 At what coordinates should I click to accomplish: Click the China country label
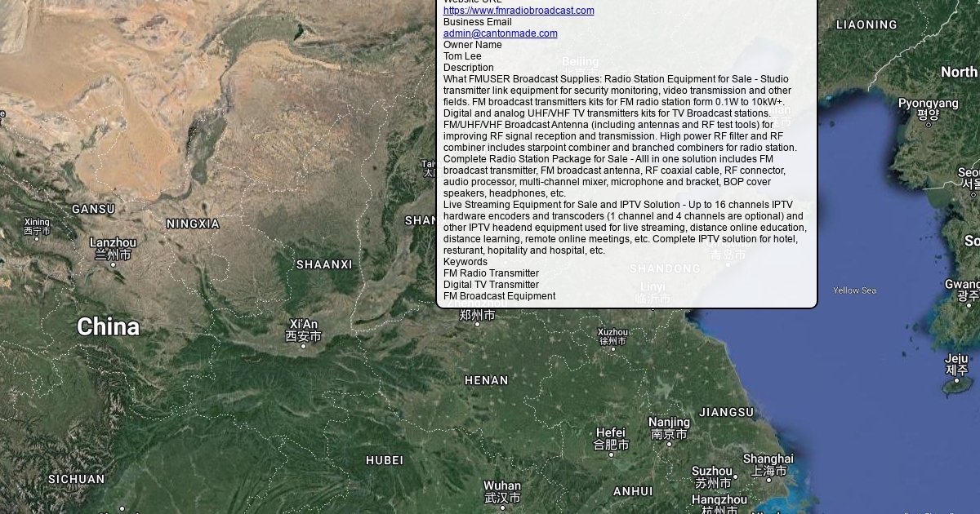108,327
